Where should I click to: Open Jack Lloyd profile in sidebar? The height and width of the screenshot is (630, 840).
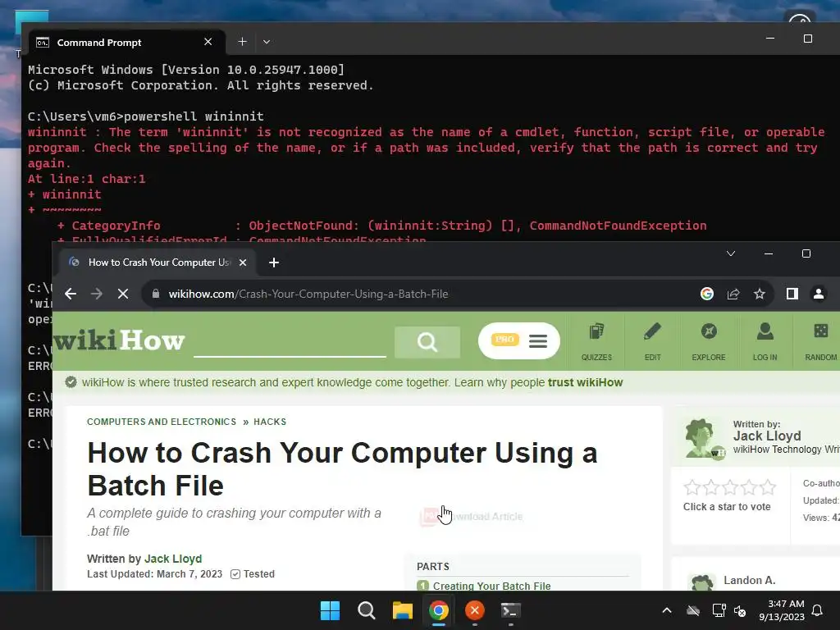tap(767, 436)
